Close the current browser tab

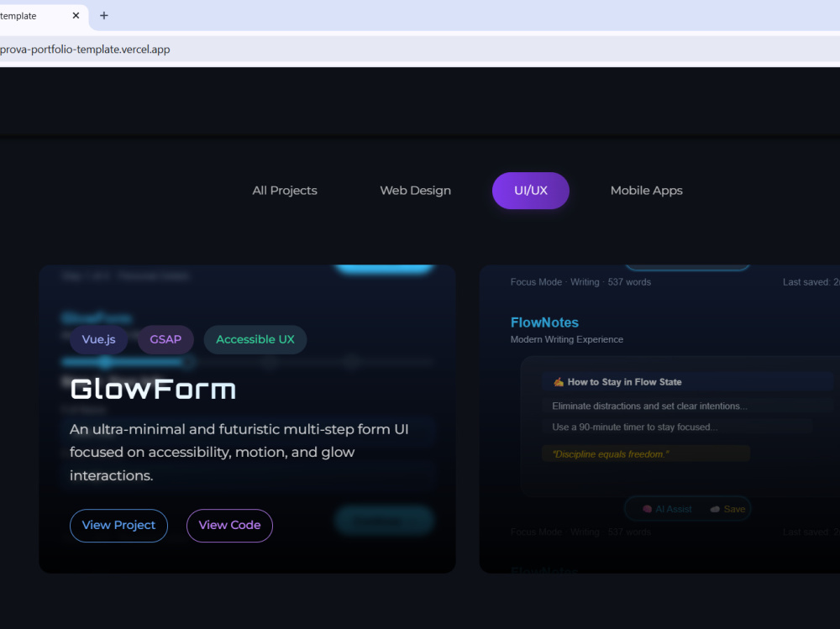point(76,16)
